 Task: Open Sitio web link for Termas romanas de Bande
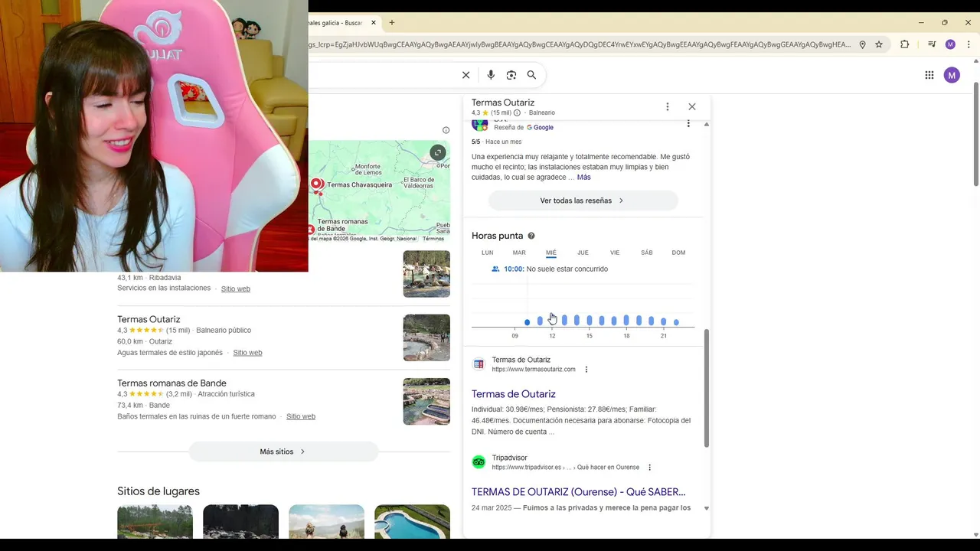[301, 416]
